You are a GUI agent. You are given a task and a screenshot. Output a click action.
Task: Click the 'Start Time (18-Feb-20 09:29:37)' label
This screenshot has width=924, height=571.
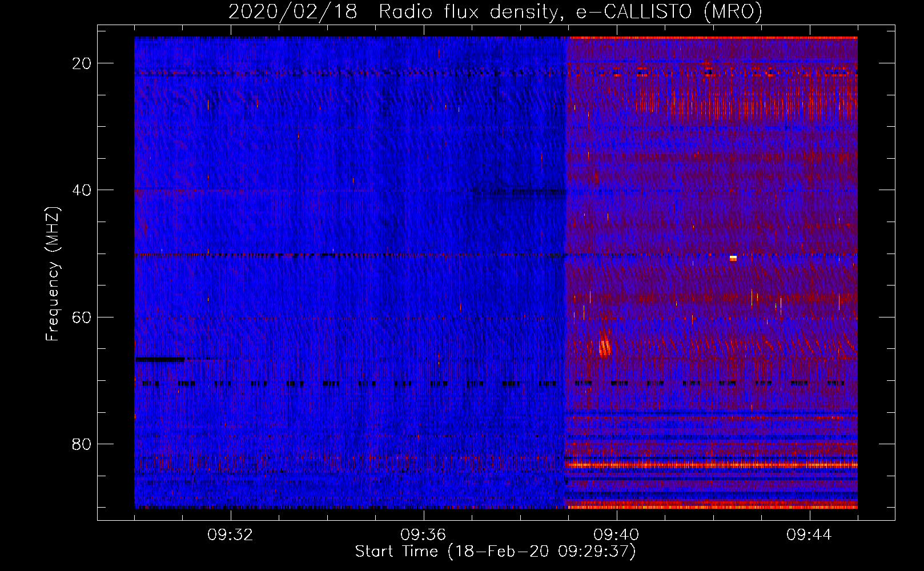[495, 552]
